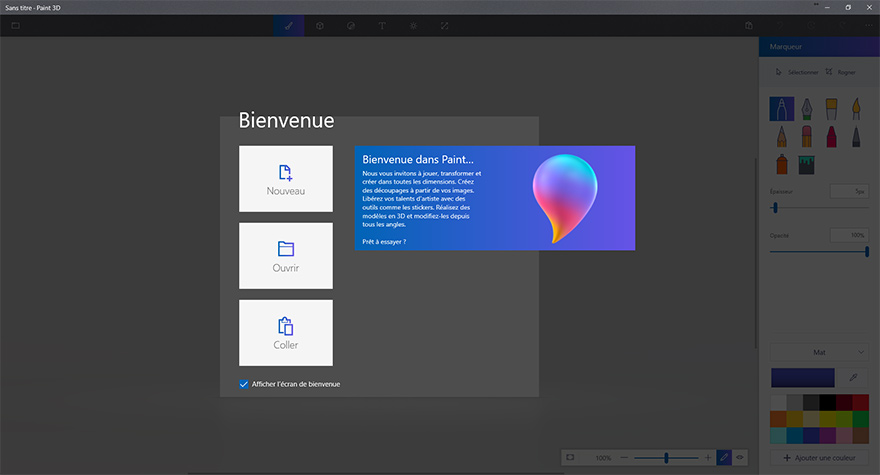This screenshot has width=880, height=475.
Task: Choose the Pixel pen tool
Action: click(x=856, y=136)
